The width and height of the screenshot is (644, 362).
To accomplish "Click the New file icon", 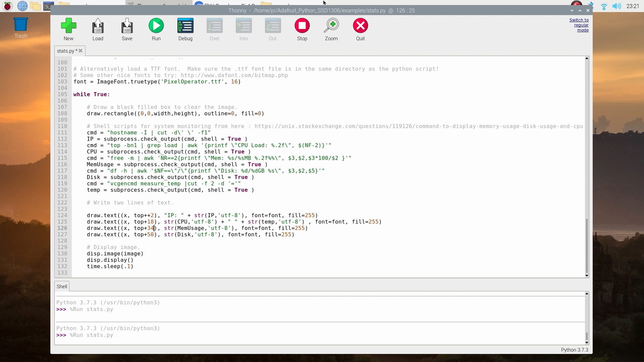I will coord(68,26).
